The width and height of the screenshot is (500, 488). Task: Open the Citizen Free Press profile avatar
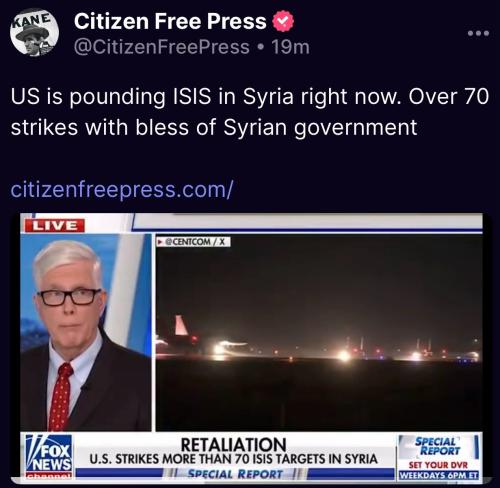pos(34,32)
